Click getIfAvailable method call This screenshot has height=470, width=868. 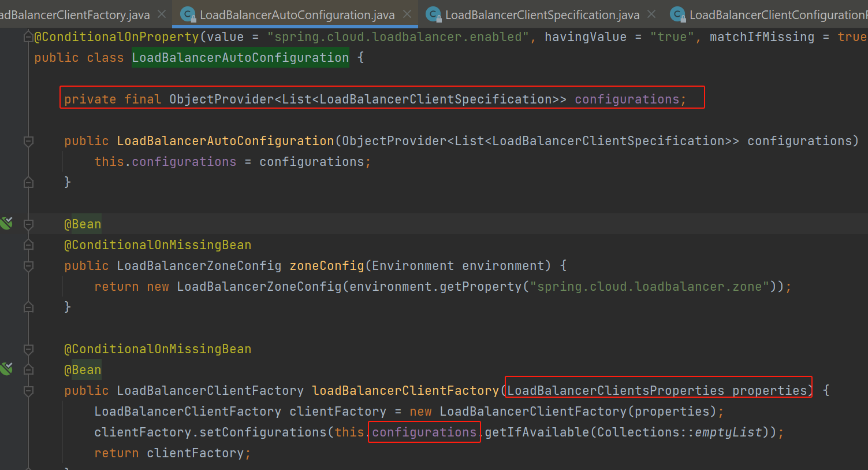point(537,432)
